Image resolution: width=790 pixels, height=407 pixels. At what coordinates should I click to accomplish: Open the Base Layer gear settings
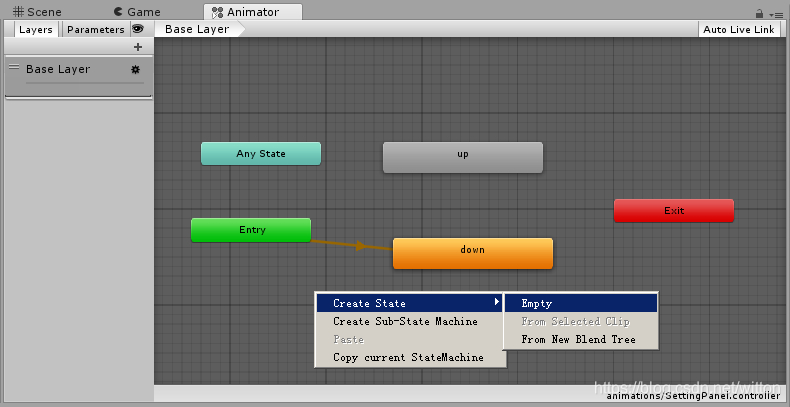tap(135, 70)
